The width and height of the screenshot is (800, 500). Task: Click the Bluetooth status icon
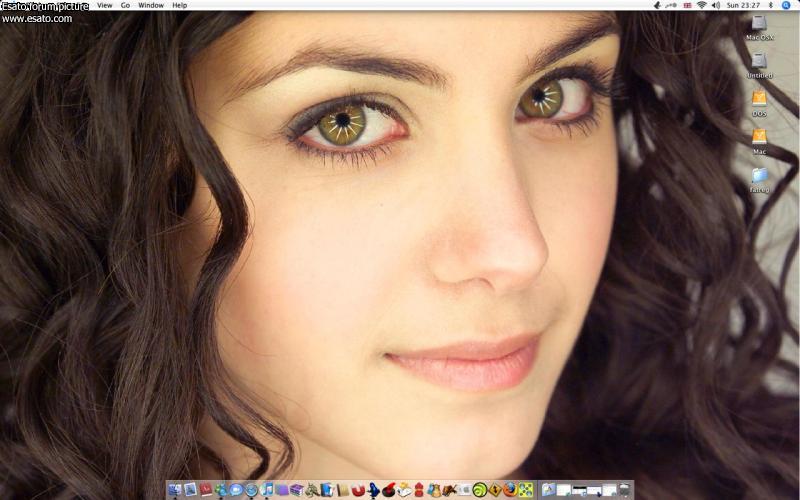[x=771, y=5]
